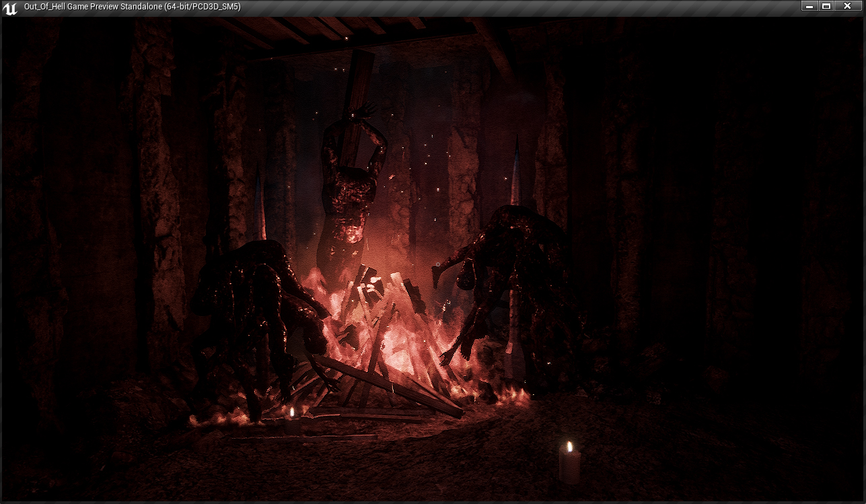Minimize the game preview window

pos(809,6)
